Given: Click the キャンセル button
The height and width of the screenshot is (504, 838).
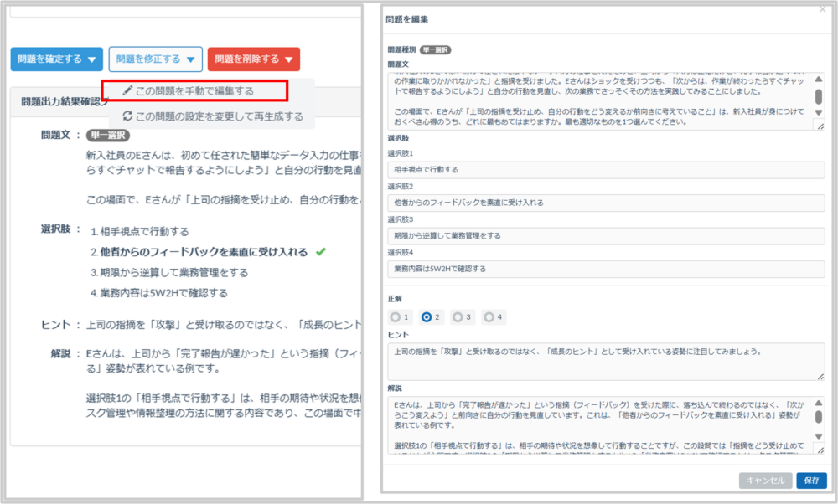Looking at the screenshot, I should pos(765,481).
